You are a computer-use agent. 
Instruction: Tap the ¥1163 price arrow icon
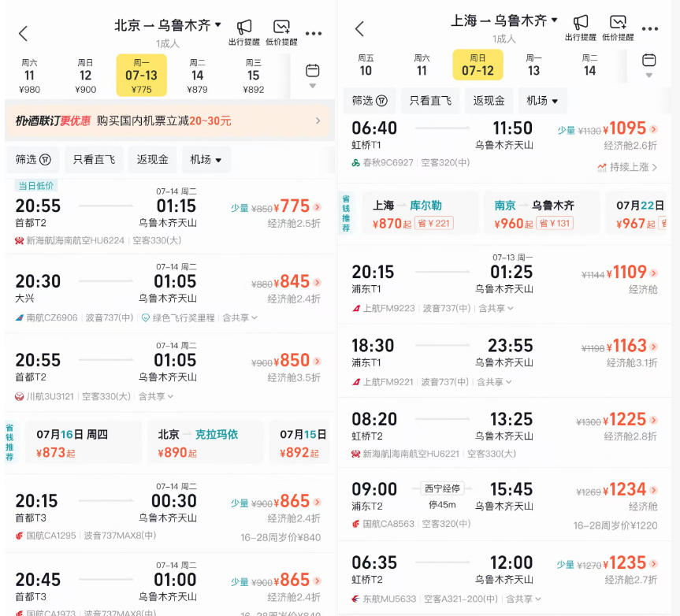pyautogui.click(x=654, y=347)
